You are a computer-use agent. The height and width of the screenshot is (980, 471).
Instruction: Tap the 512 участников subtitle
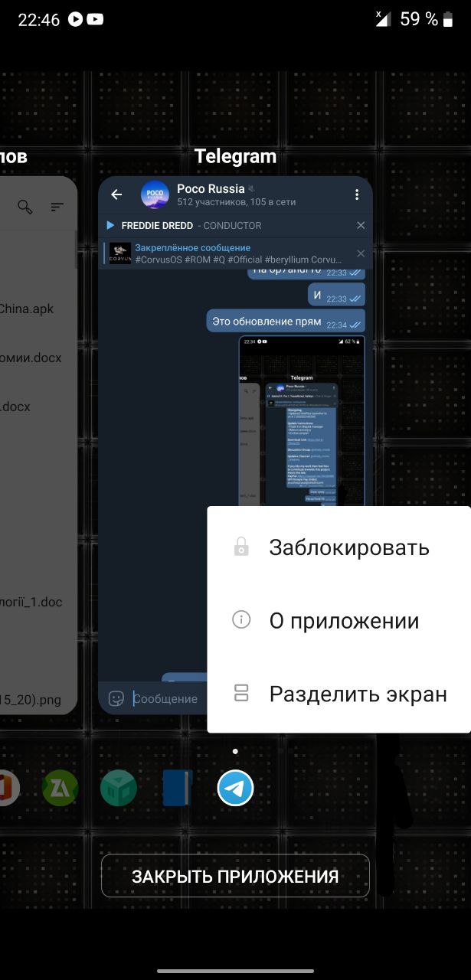(x=236, y=202)
